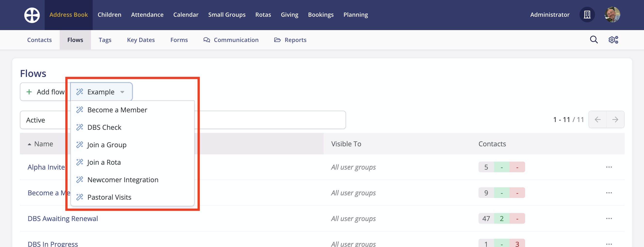The width and height of the screenshot is (644, 247).
Task: Click the Communication speech-bubble icon
Action: click(x=206, y=40)
